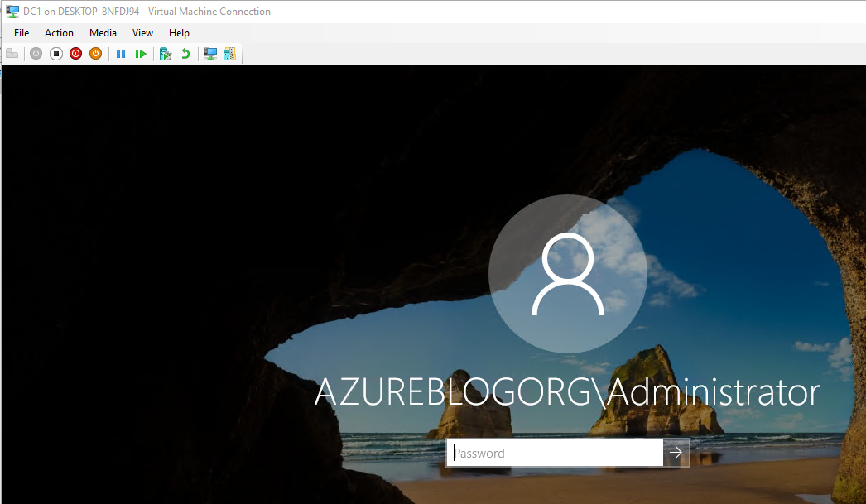866x504 pixels.
Task: Open the Media menu
Action: pos(103,33)
